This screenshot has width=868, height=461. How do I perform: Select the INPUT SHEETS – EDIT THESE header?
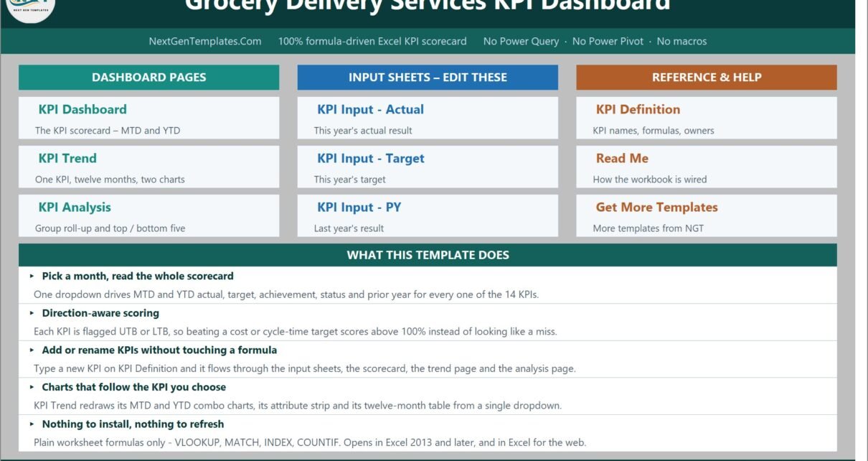pos(428,78)
